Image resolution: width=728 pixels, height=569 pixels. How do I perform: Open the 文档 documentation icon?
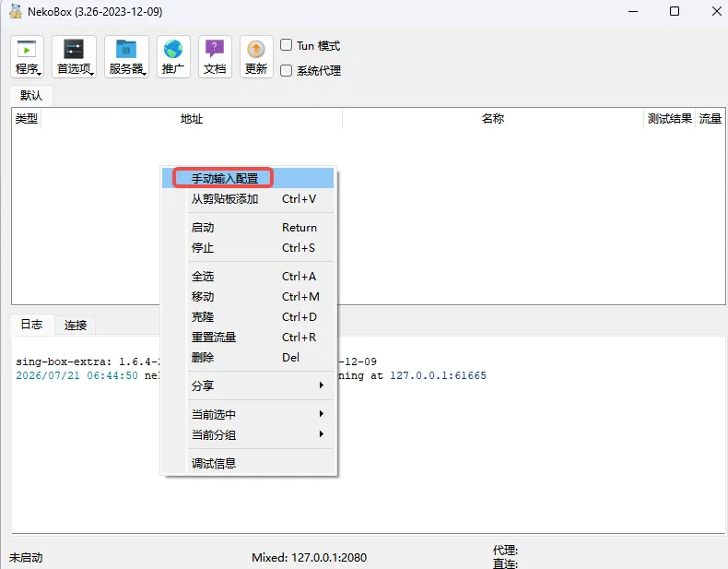[x=215, y=56]
